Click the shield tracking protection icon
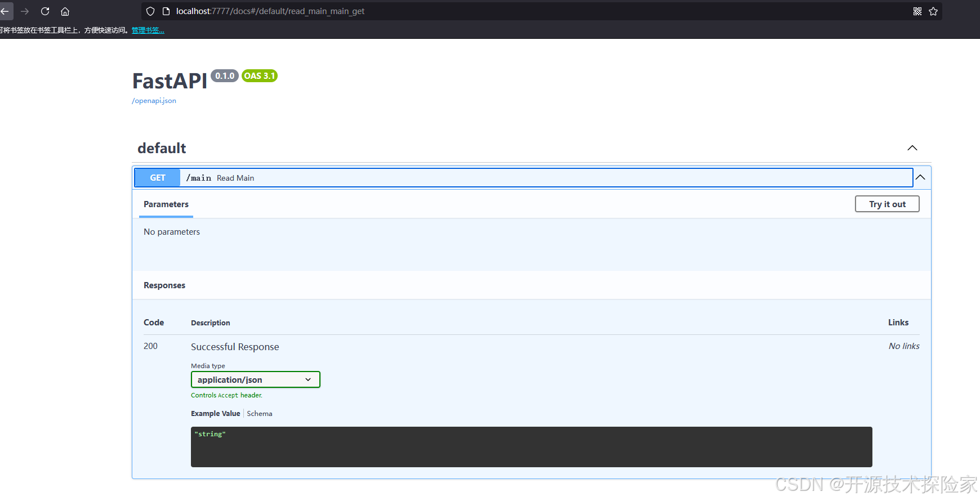This screenshot has width=980, height=501. click(150, 11)
